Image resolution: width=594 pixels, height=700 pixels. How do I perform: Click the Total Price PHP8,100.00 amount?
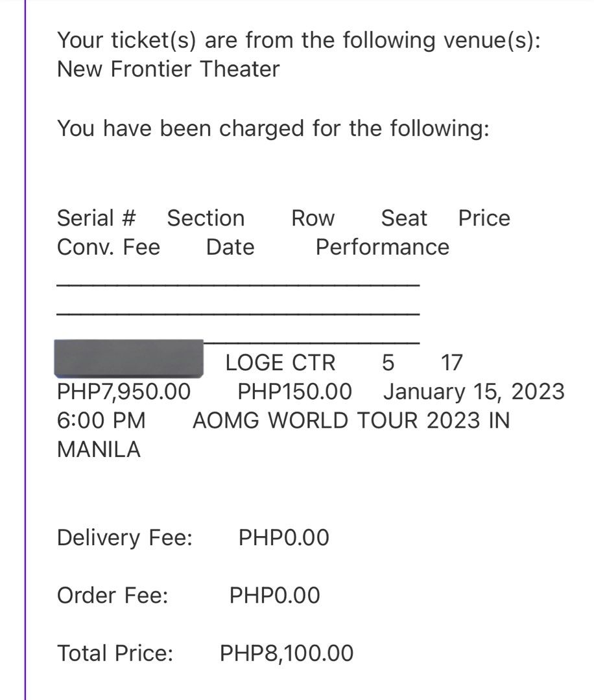pos(287,653)
